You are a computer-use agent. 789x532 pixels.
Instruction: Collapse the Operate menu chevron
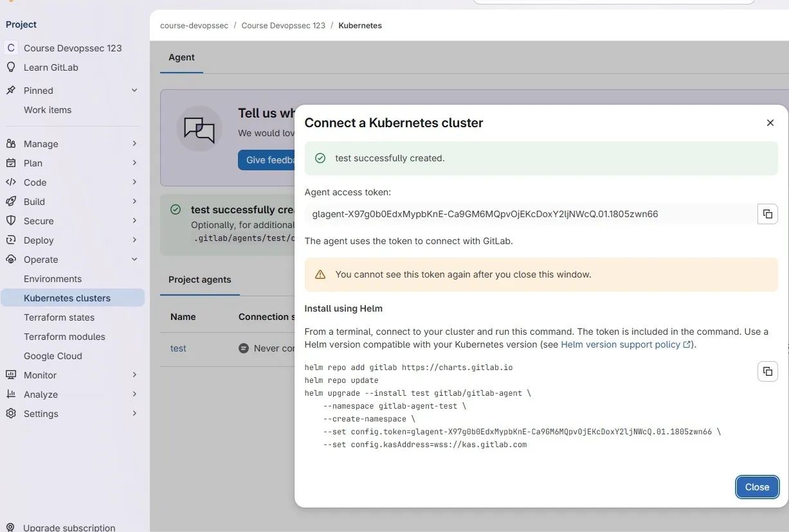[134, 259]
